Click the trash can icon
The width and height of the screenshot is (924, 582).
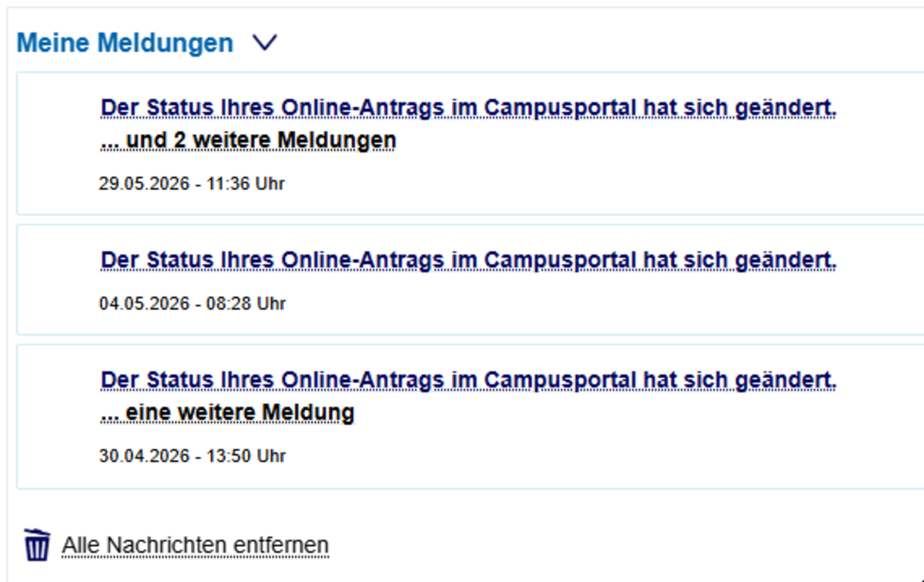click(x=37, y=545)
